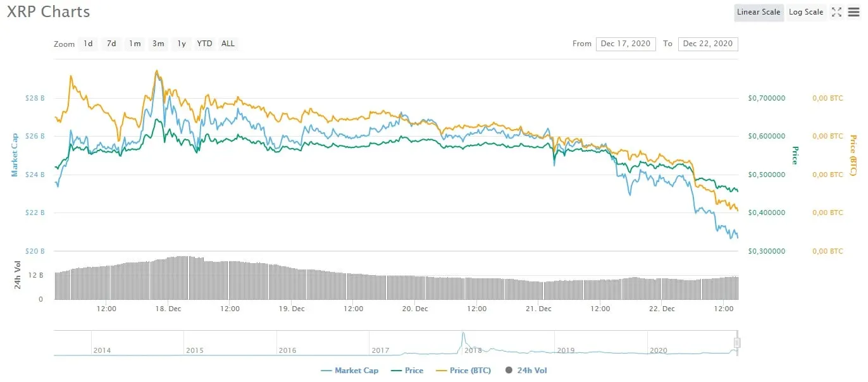Select the YTD zoom option

coord(204,44)
